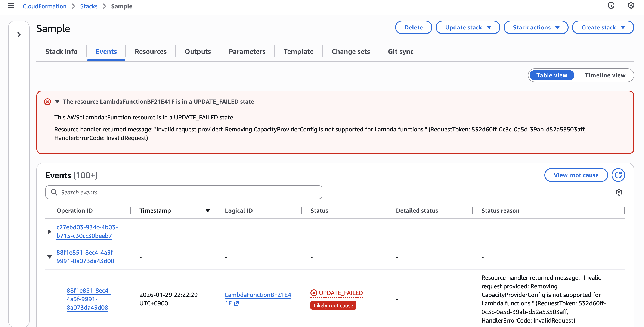This screenshot has width=644, height=327.
Task: Switch to Timeline view
Action: click(x=605, y=75)
